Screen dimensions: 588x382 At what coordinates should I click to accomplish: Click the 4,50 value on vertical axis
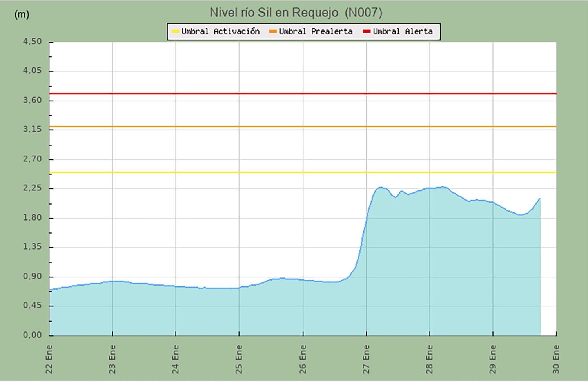[32, 42]
